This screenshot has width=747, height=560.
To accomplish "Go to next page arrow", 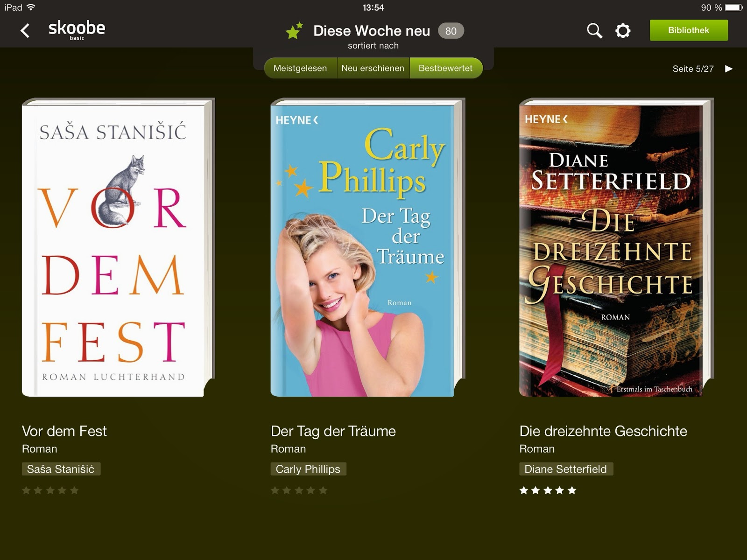I will point(729,69).
